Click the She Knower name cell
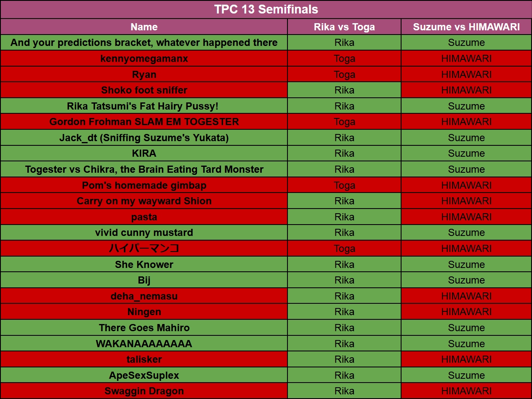This screenshot has height=399, width=532. coord(144,265)
